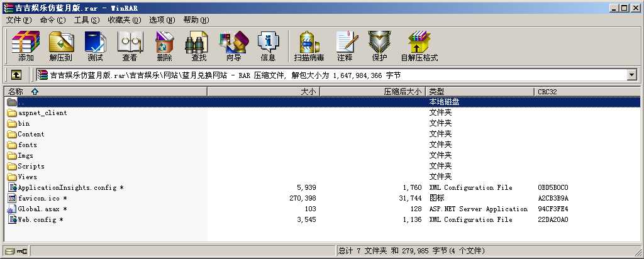The image size is (644, 259).
Task: Select the aspnet_client folder name
Action: click(x=42, y=113)
